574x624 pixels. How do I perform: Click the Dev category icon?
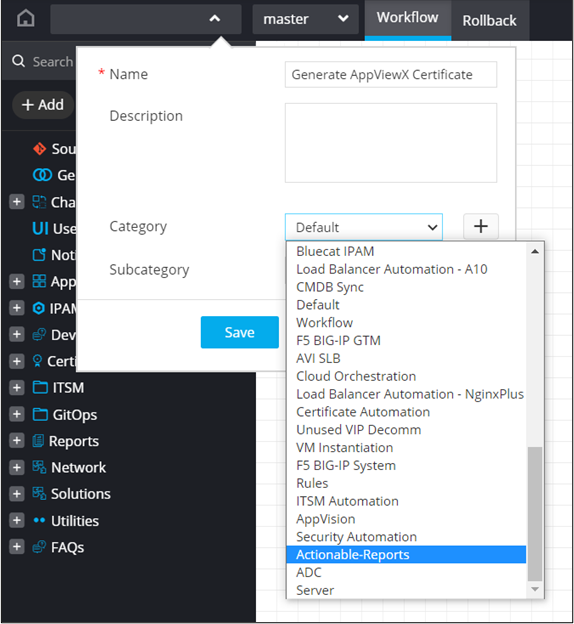(x=39, y=335)
